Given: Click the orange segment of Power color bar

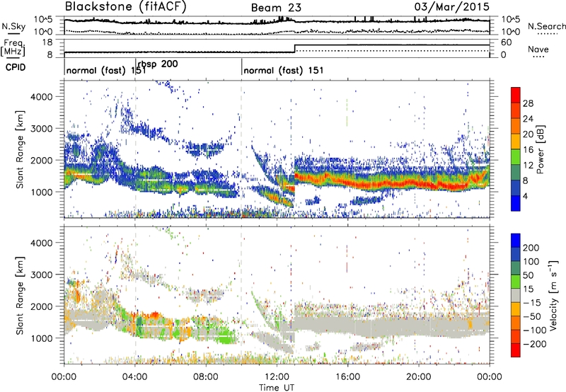Looking at the screenshot, I should pyautogui.click(x=516, y=126).
